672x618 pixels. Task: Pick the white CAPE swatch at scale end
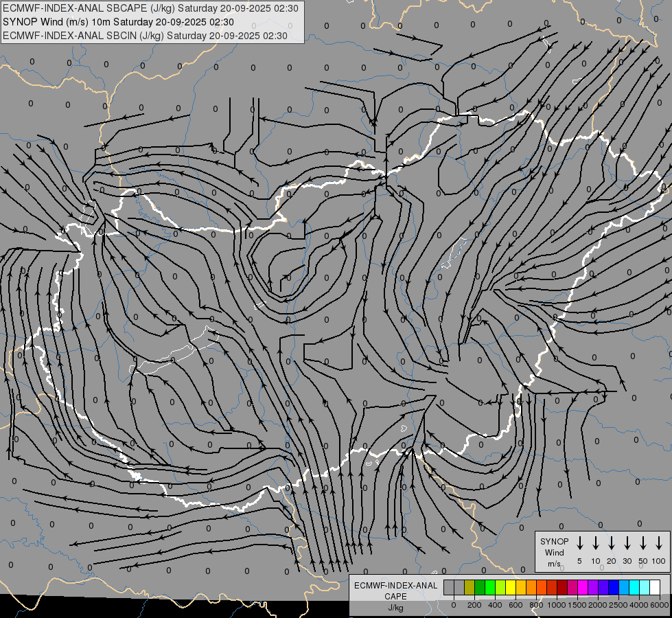[x=654, y=587]
